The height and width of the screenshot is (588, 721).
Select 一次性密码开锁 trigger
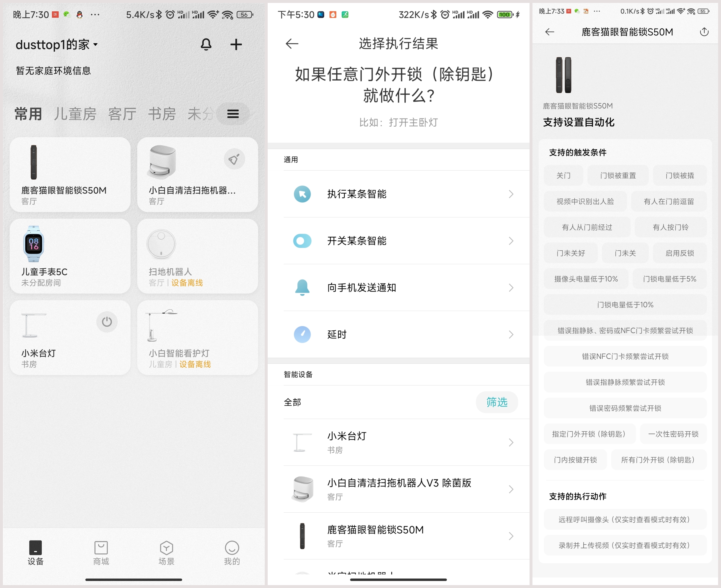pyautogui.click(x=673, y=434)
